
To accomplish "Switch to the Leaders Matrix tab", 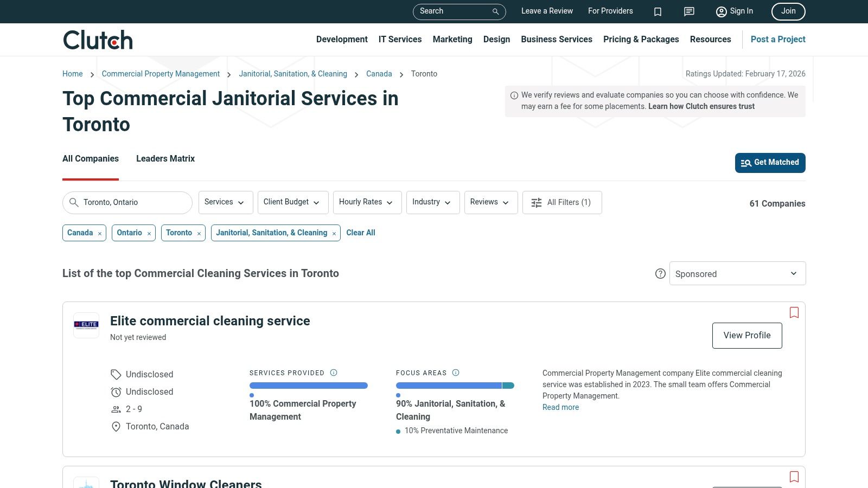I will 165,158.
